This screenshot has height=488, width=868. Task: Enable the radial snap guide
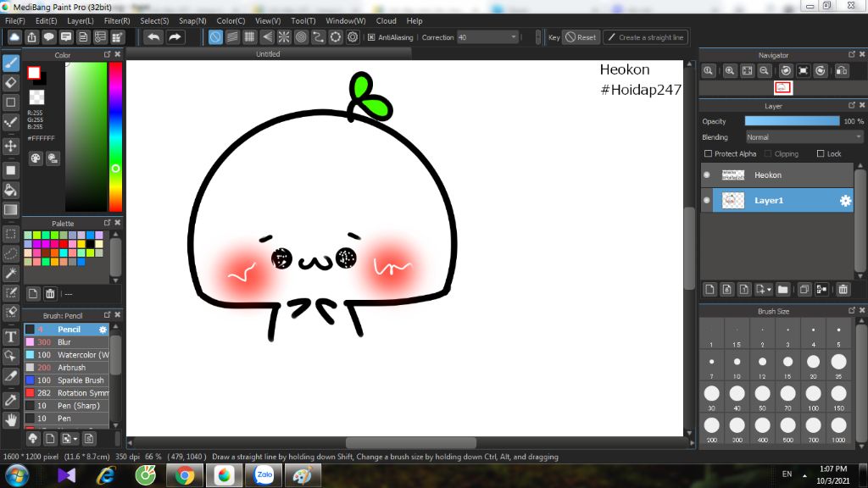click(x=284, y=37)
